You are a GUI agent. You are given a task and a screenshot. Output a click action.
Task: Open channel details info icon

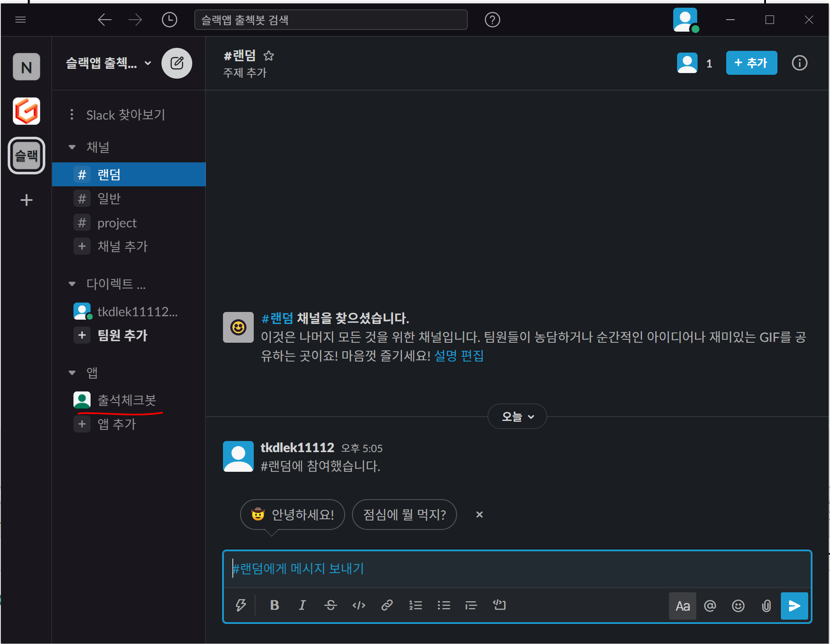click(x=799, y=63)
